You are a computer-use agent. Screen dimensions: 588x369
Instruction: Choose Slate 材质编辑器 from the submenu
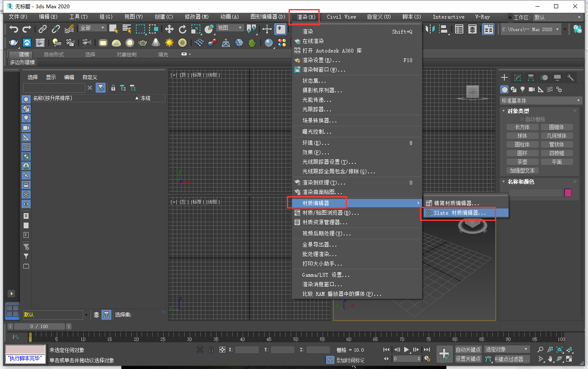tap(458, 213)
